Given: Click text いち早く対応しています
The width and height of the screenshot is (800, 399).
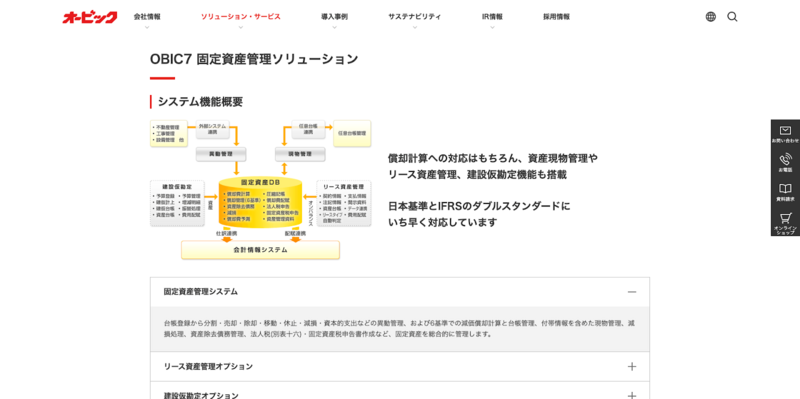Looking at the screenshot, I should (442, 222).
